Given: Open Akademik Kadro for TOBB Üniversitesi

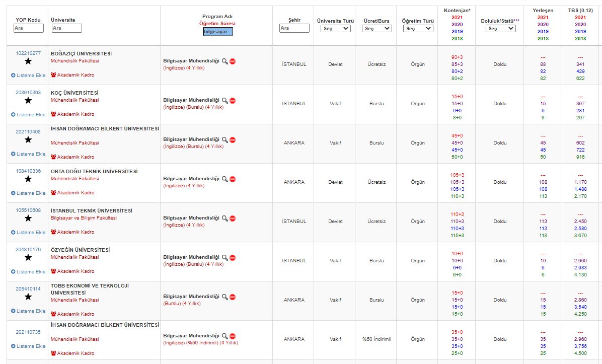Looking at the screenshot, I should click(72, 314).
